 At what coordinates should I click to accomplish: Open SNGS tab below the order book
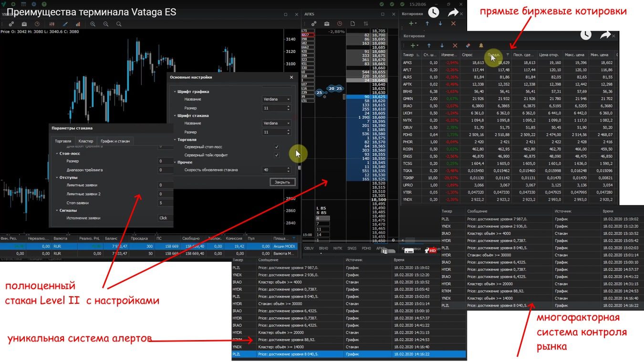tap(352, 248)
